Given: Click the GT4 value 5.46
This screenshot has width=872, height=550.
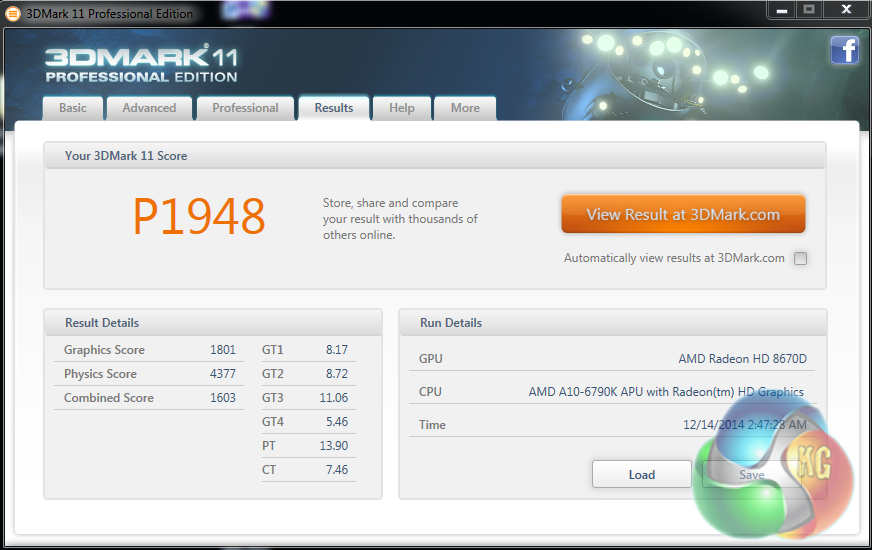Looking at the screenshot, I should tap(336, 422).
